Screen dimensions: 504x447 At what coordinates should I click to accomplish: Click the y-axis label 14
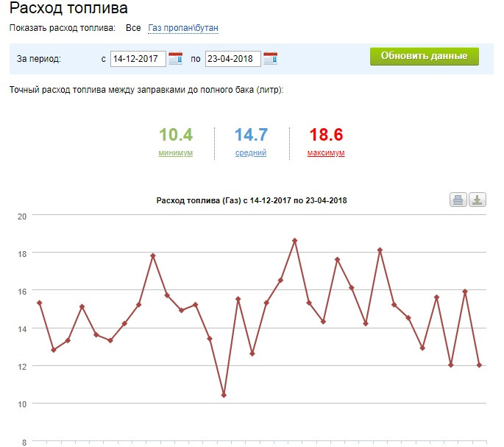[22, 329]
